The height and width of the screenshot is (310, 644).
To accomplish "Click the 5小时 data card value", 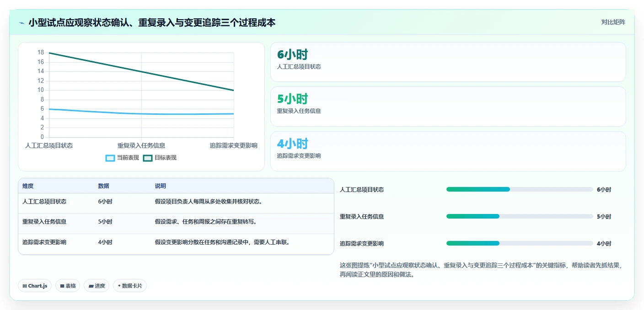I will (x=292, y=99).
